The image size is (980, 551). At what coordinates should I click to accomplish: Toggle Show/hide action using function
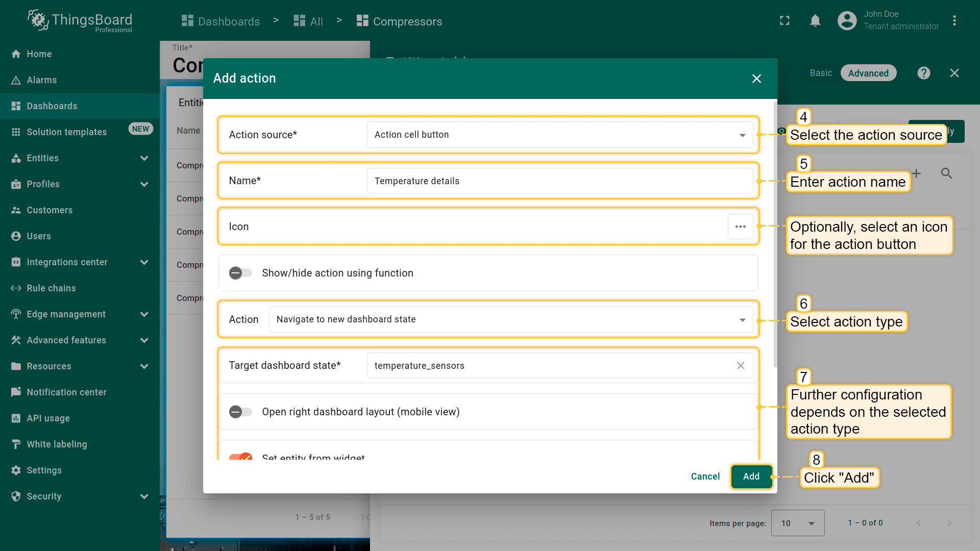click(x=240, y=273)
